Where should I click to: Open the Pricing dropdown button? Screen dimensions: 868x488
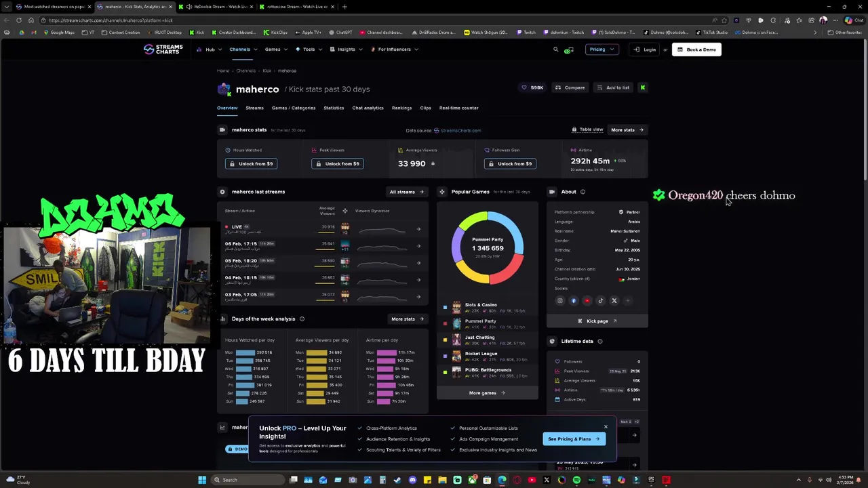point(602,49)
